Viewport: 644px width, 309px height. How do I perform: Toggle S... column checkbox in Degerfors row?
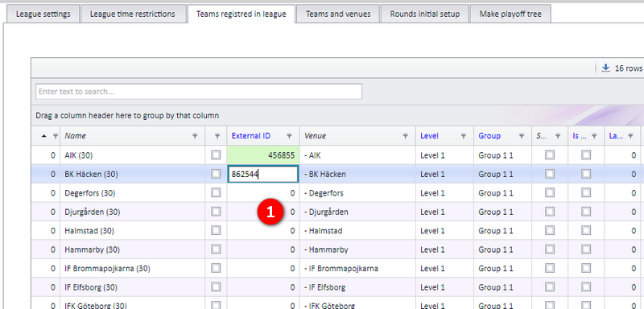(x=550, y=193)
